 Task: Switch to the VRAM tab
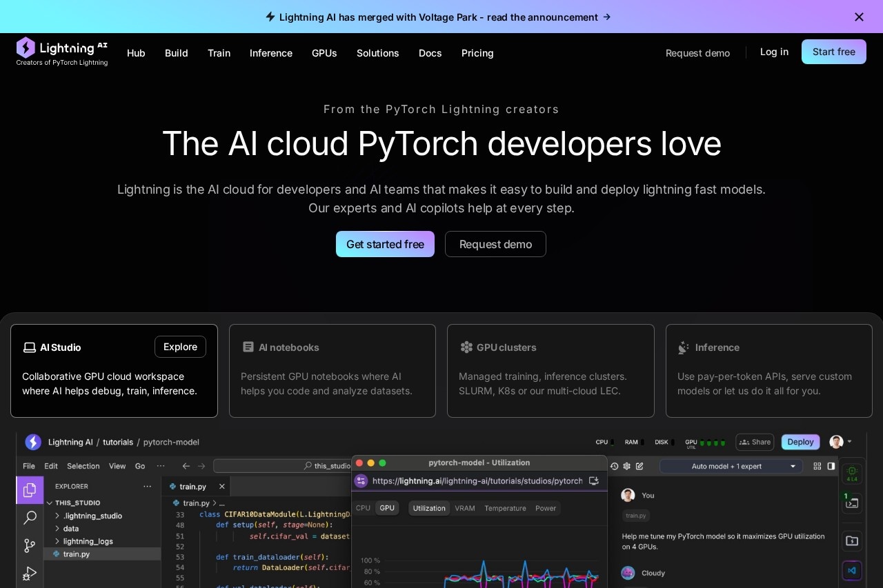click(465, 508)
